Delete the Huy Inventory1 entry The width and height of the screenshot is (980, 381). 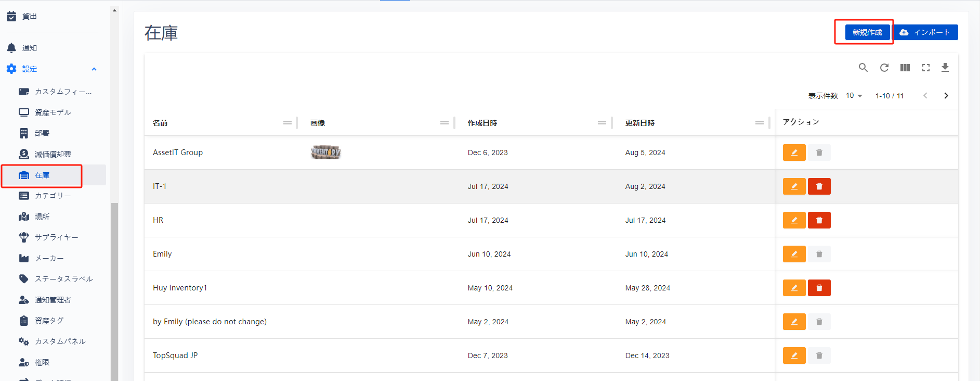coord(819,288)
